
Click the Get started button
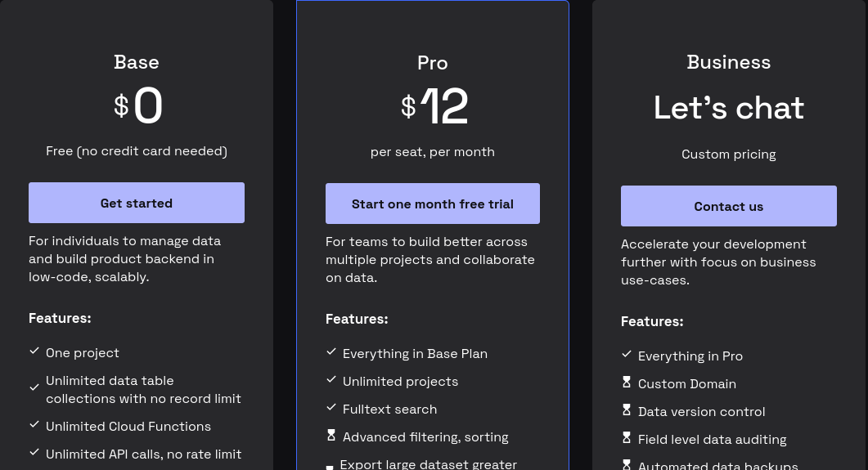[137, 203]
